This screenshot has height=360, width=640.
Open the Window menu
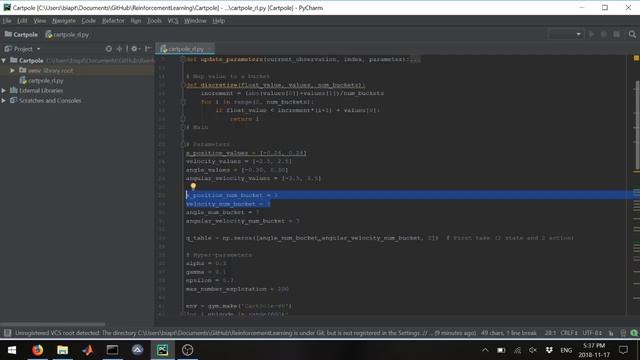coord(195,20)
